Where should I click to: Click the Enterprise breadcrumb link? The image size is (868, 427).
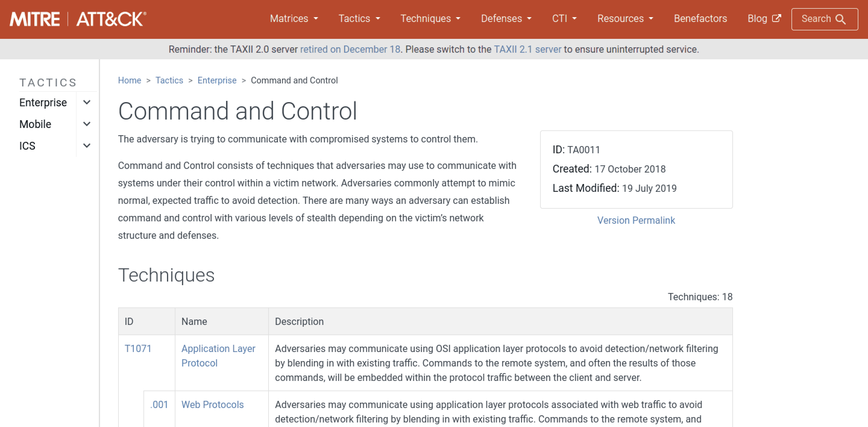[x=217, y=80]
